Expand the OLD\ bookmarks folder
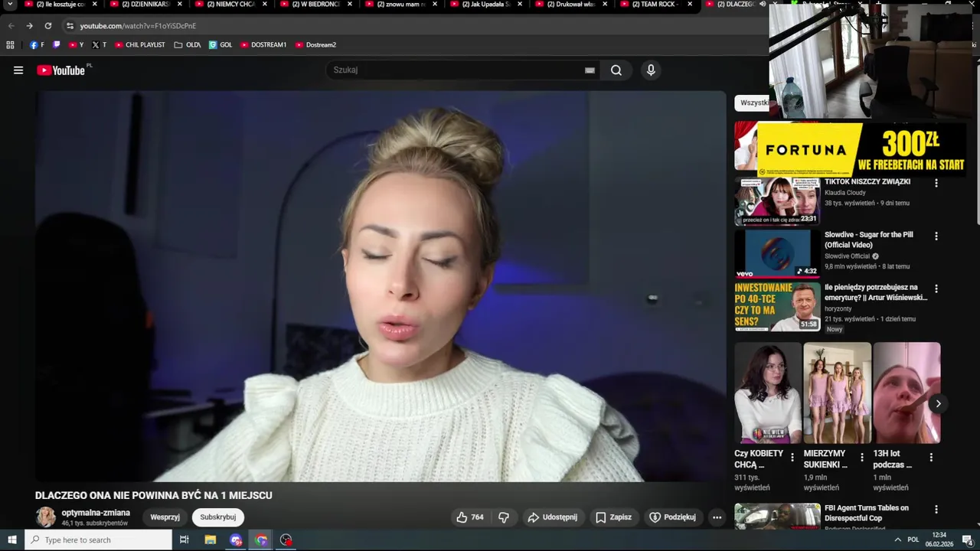 188,45
